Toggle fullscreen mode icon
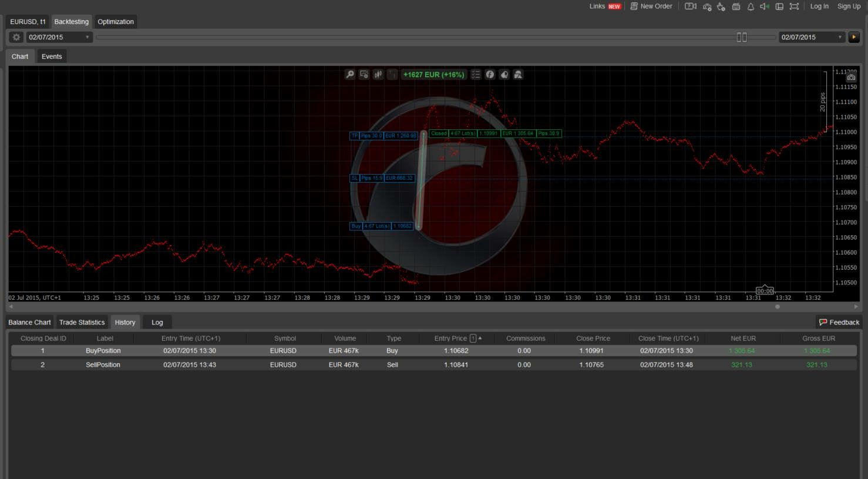868x479 pixels. pyautogui.click(x=794, y=6)
